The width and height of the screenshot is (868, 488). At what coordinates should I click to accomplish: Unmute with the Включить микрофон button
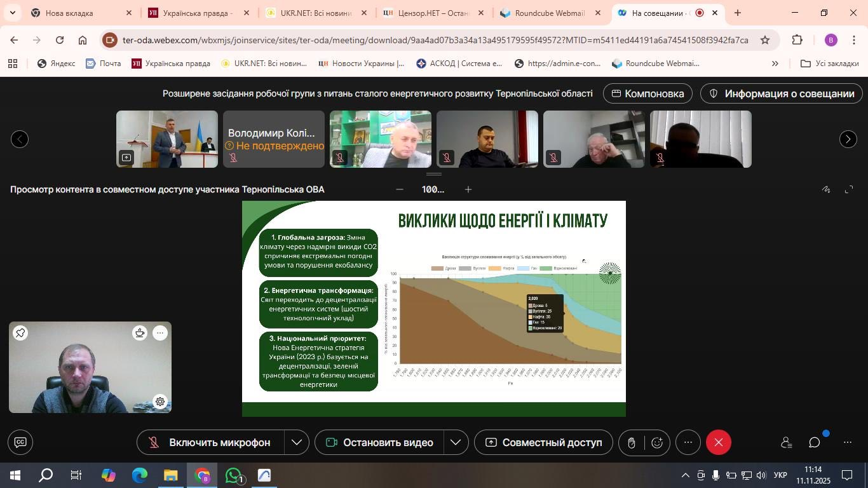point(210,442)
